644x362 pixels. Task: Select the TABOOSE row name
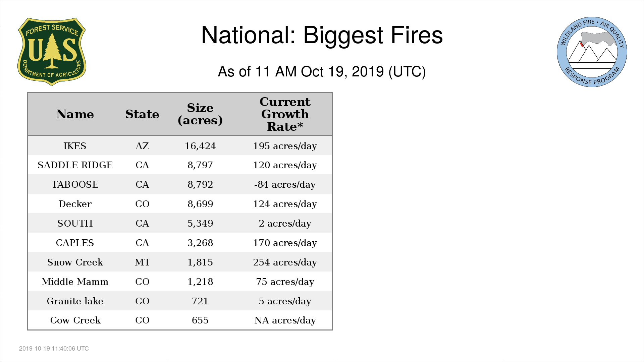75,184
